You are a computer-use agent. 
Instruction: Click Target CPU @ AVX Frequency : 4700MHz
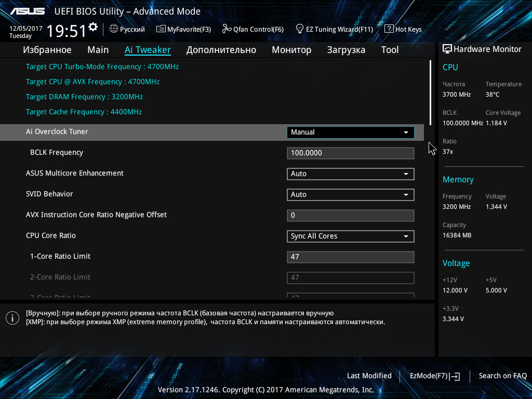pyautogui.click(x=92, y=82)
